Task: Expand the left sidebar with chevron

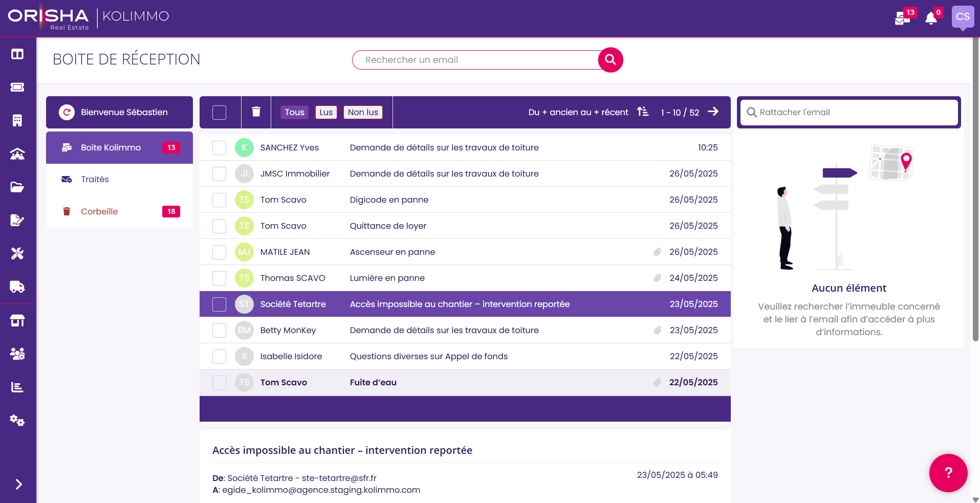Action: click(x=18, y=484)
